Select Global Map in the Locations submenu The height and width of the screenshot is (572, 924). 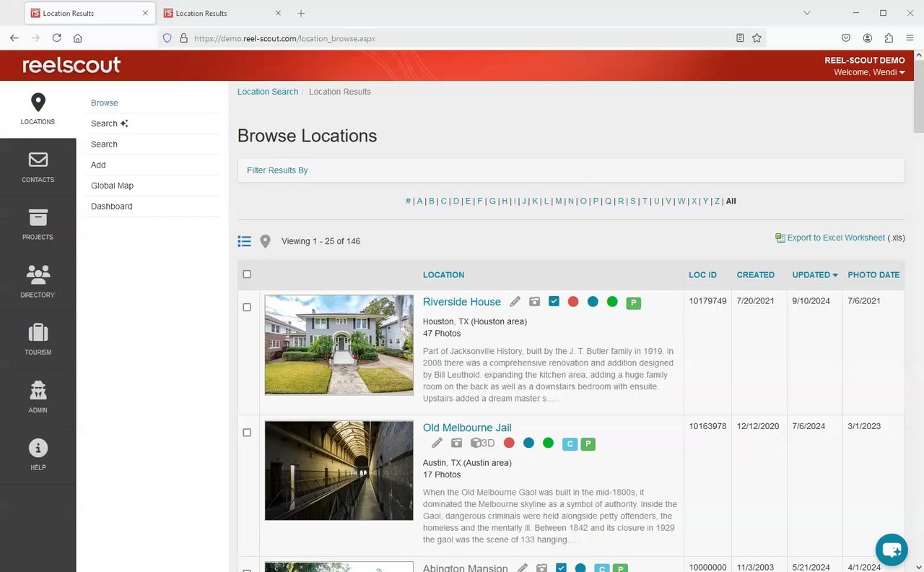click(x=112, y=186)
